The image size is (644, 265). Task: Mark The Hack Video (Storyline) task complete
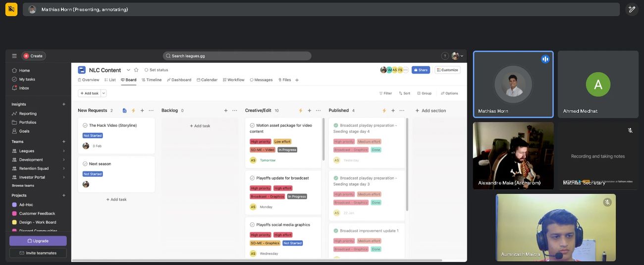[x=85, y=125]
